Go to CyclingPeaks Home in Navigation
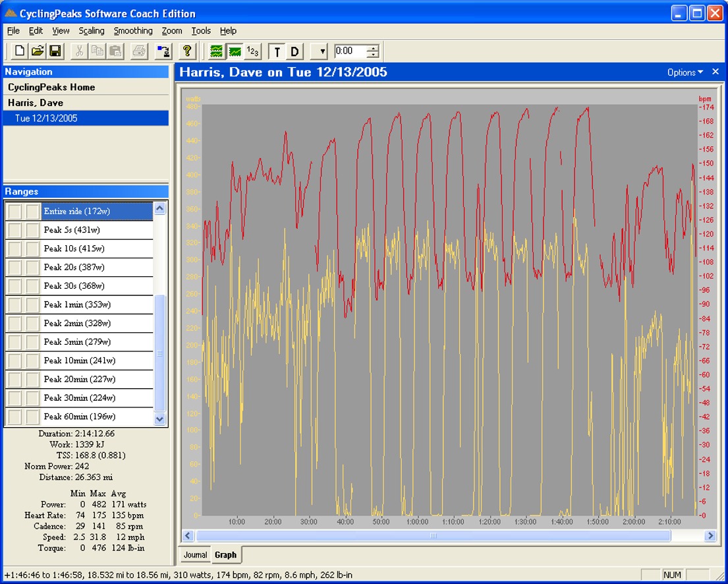This screenshot has width=728, height=584. click(51, 87)
